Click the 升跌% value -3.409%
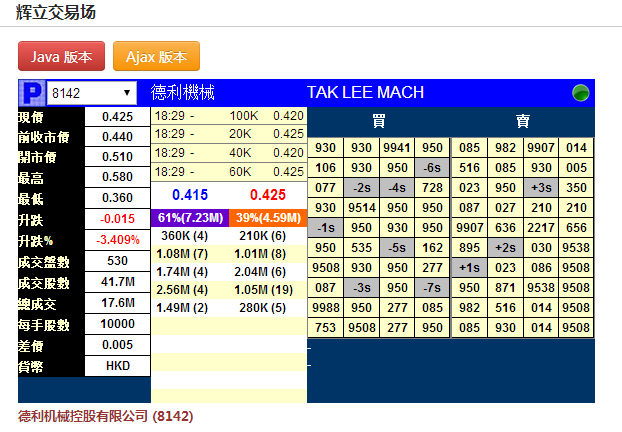 pyautogui.click(x=117, y=240)
